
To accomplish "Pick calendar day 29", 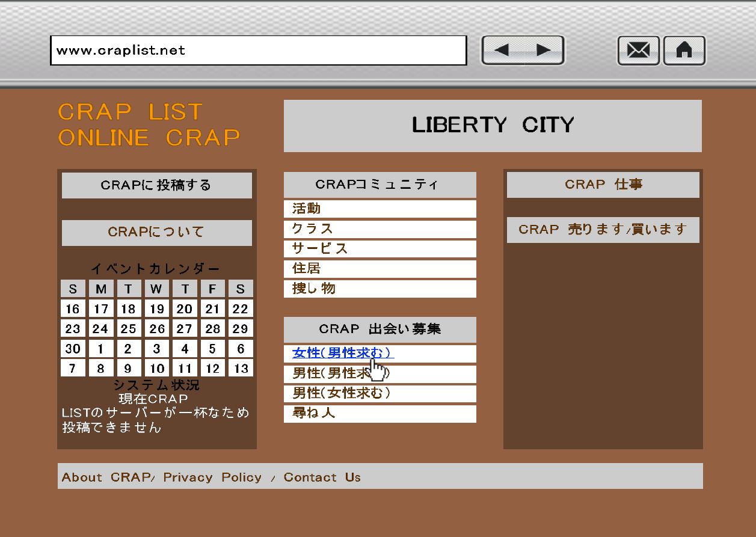I will (x=241, y=329).
